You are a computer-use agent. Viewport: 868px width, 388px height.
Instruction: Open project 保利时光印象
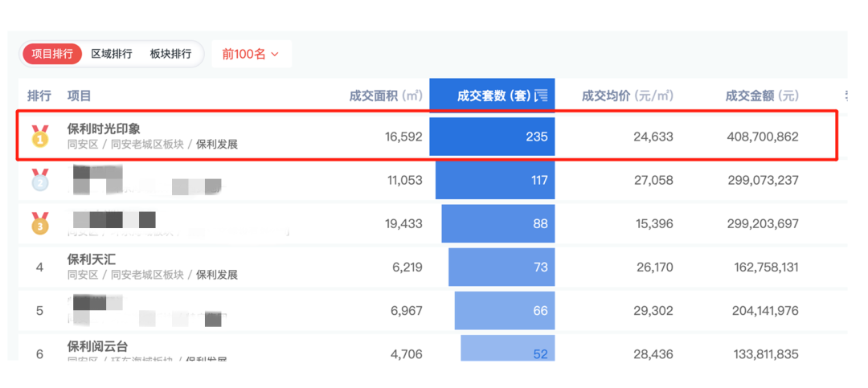(104, 129)
